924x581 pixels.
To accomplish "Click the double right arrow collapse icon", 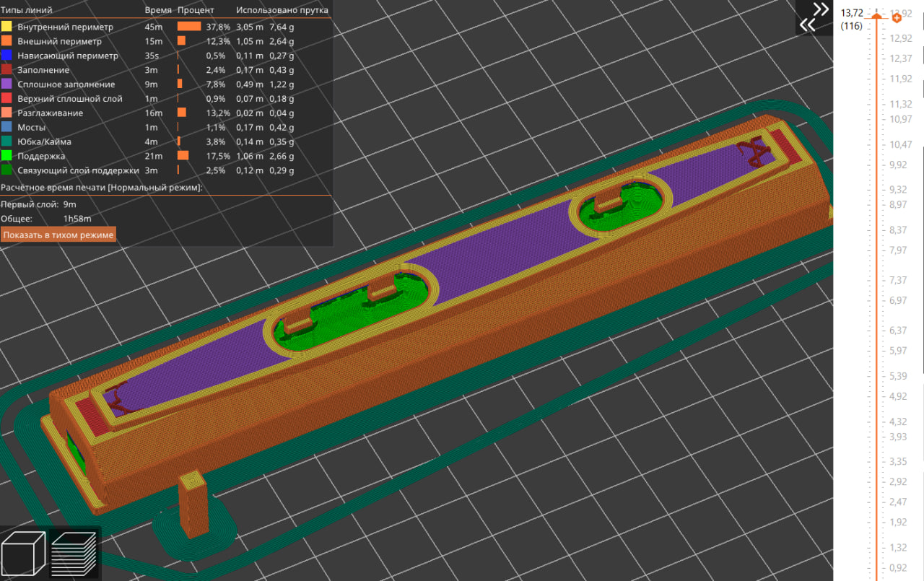I will [821, 9].
